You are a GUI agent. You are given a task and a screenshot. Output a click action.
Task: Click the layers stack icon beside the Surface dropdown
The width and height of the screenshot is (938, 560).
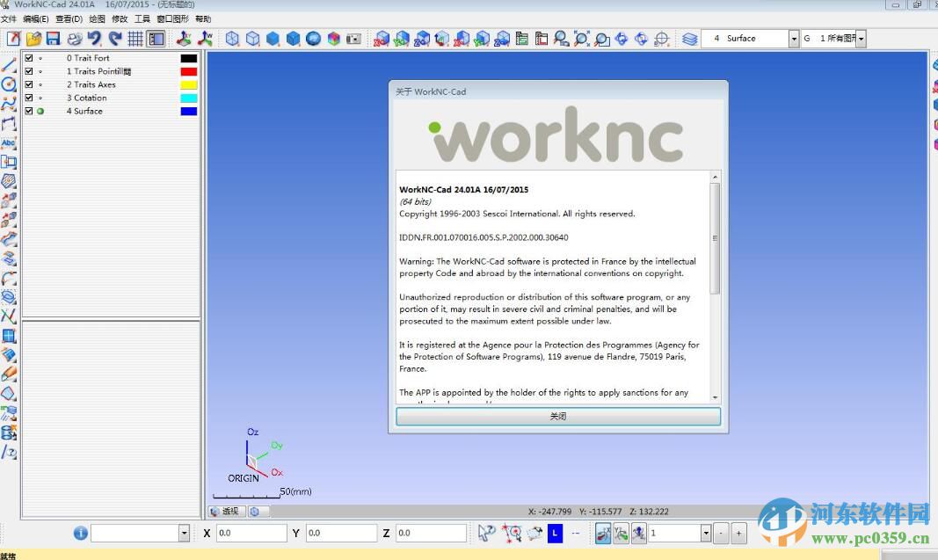690,39
